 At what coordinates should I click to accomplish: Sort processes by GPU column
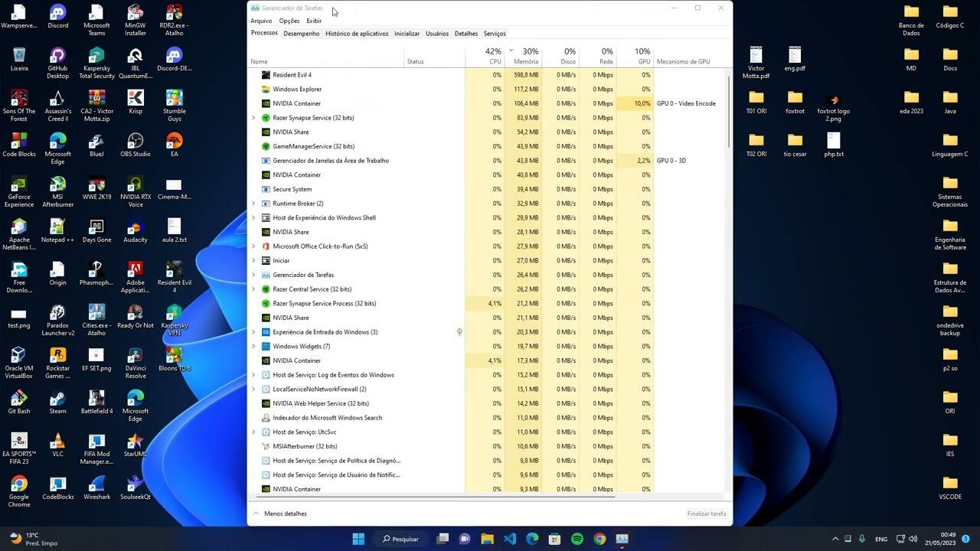point(635,56)
